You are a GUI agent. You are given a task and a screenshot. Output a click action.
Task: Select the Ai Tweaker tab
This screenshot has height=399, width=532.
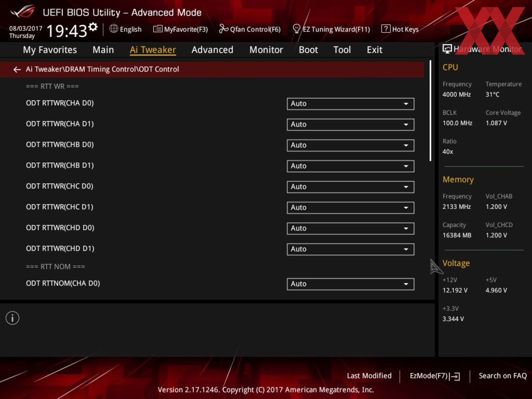click(153, 50)
